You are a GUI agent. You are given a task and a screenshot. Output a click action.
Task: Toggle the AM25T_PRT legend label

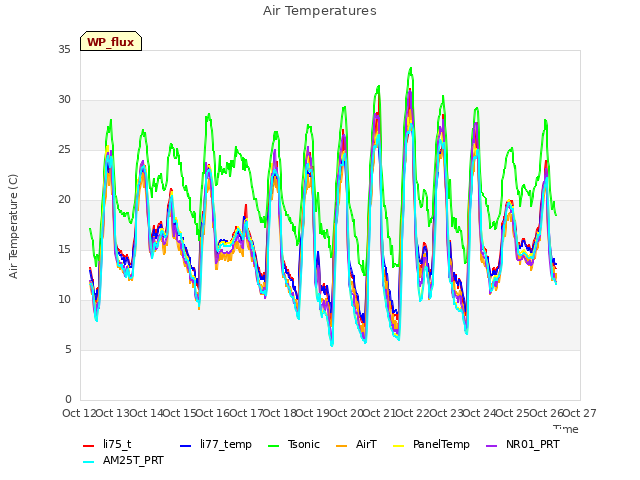(x=133, y=461)
